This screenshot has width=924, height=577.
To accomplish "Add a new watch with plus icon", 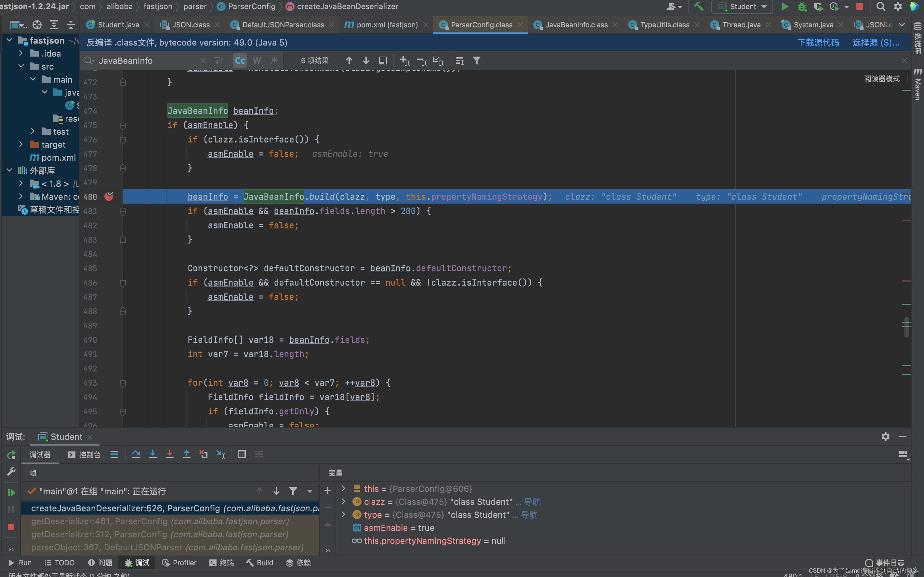I will click(x=328, y=490).
